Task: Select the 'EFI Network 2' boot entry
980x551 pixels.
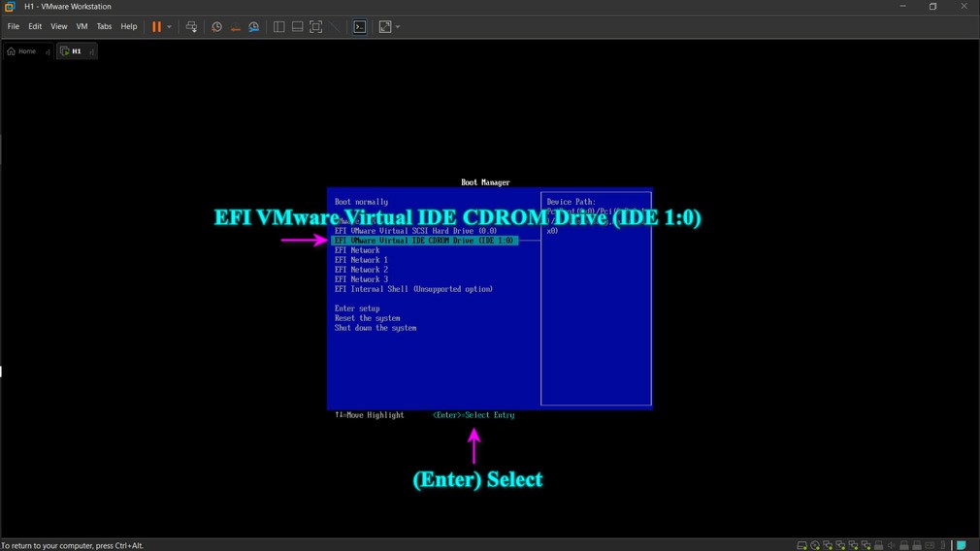Action: [361, 270]
